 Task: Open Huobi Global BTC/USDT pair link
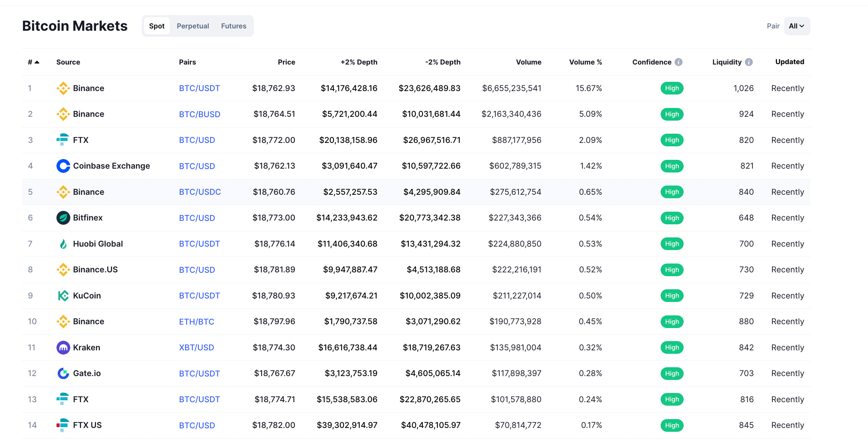[199, 244]
